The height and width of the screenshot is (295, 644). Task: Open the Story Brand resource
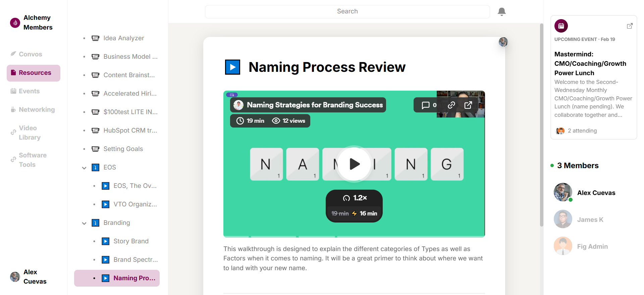130,241
